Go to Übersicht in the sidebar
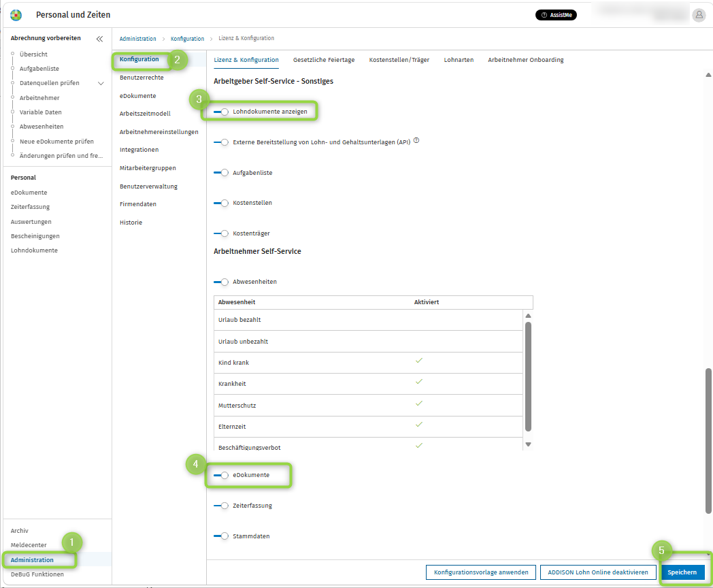The height and width of the screenshot is (588, 713). 33,54
